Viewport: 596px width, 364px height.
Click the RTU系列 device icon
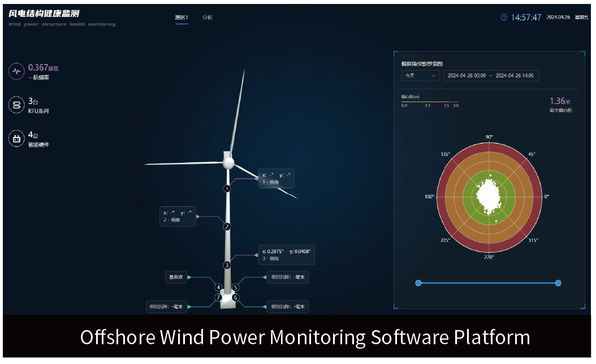coord(16,105)
